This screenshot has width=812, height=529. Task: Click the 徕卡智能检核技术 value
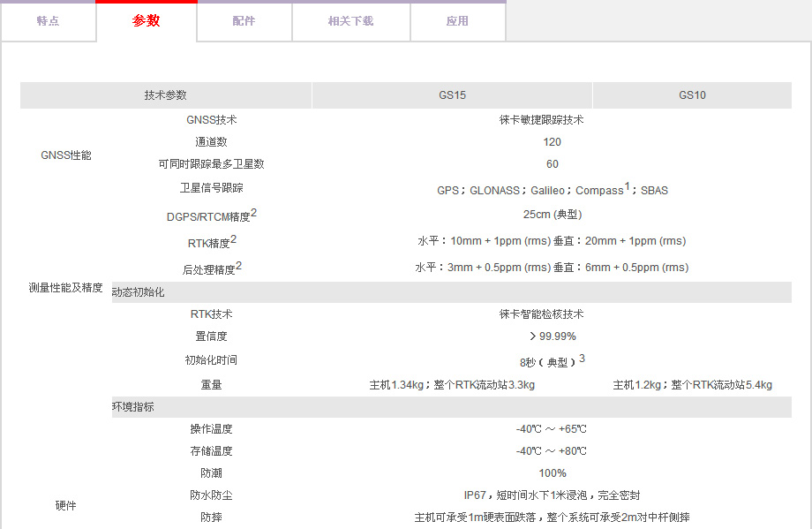click(x=541, y=314)
